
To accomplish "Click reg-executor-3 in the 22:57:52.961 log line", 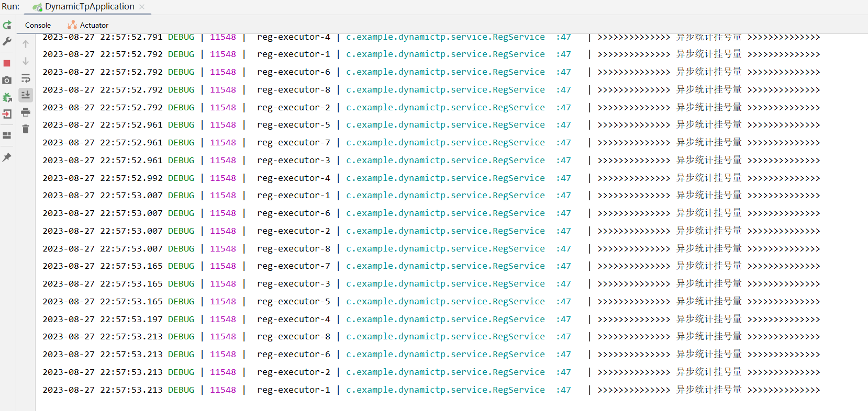I will coord(294,161).
